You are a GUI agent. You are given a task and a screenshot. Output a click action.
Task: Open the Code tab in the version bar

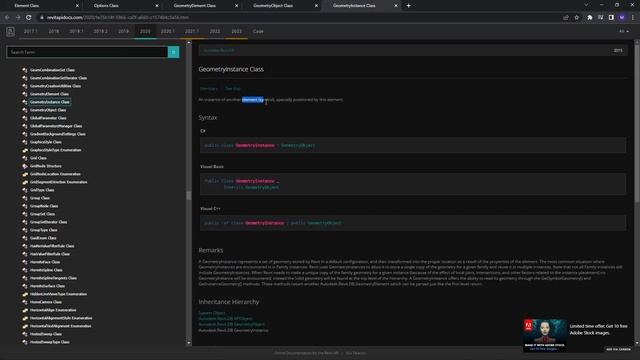258,31
